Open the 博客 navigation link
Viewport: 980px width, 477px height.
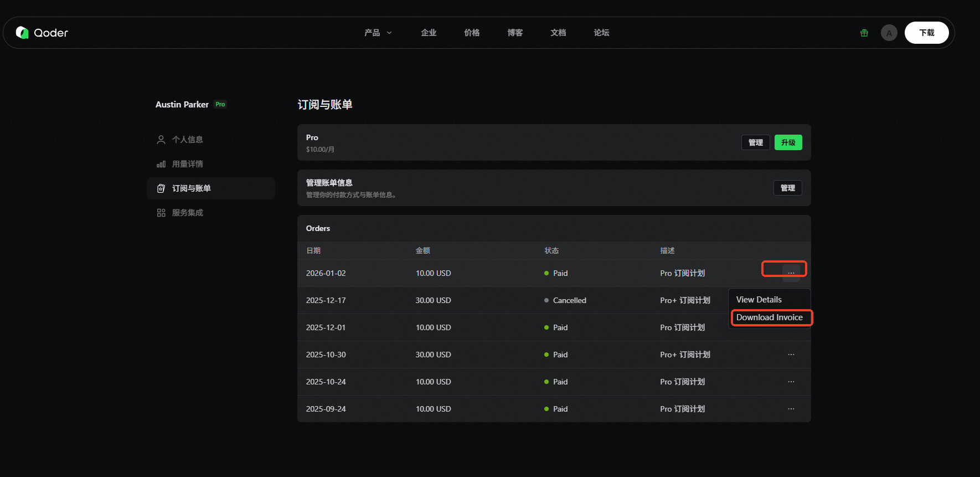[515, 33]
